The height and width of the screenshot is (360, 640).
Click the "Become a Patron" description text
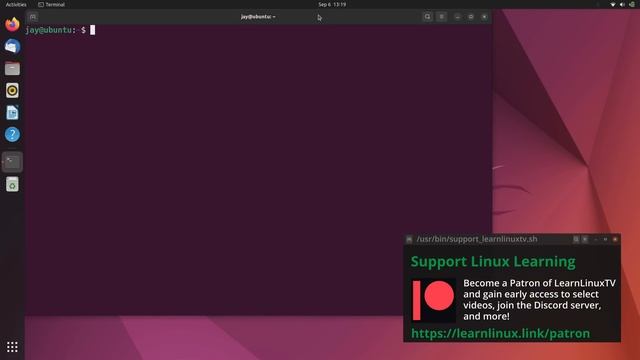pyautogui.click(x=540, y=300)
